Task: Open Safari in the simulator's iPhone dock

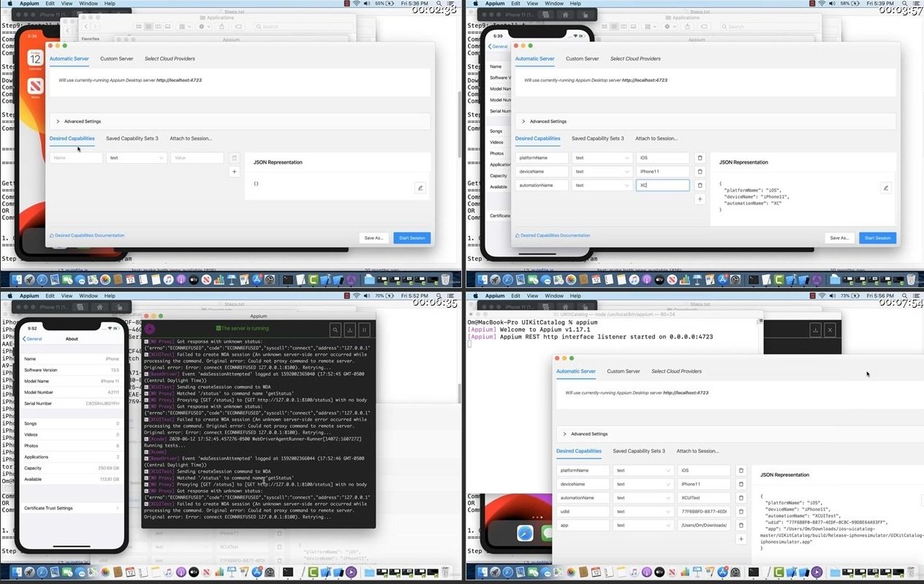Action: pyautogui.click(x=525, y=534)
